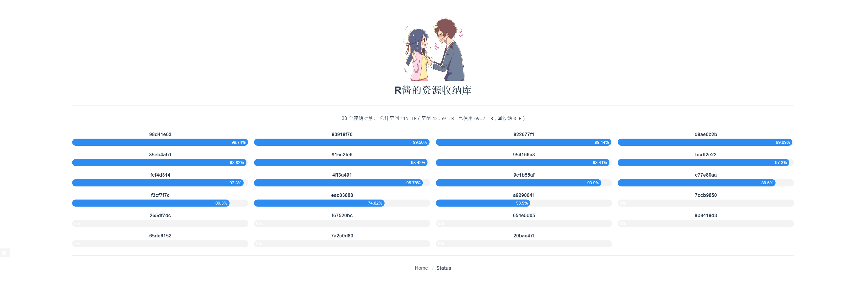This screenshot has width=868, height=293.
Task: Open the Home breadcrumb link
Action: [x=421, y=268]
